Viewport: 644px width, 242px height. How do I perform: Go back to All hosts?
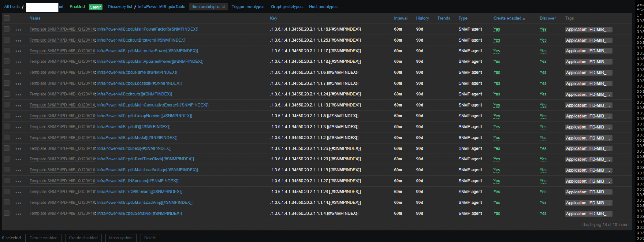(12, 7)
